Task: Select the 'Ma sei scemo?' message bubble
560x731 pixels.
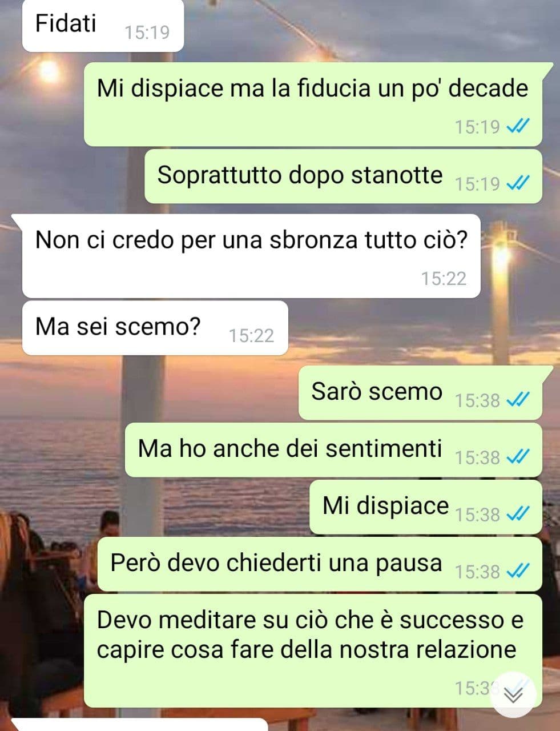Action: (155, 328)
